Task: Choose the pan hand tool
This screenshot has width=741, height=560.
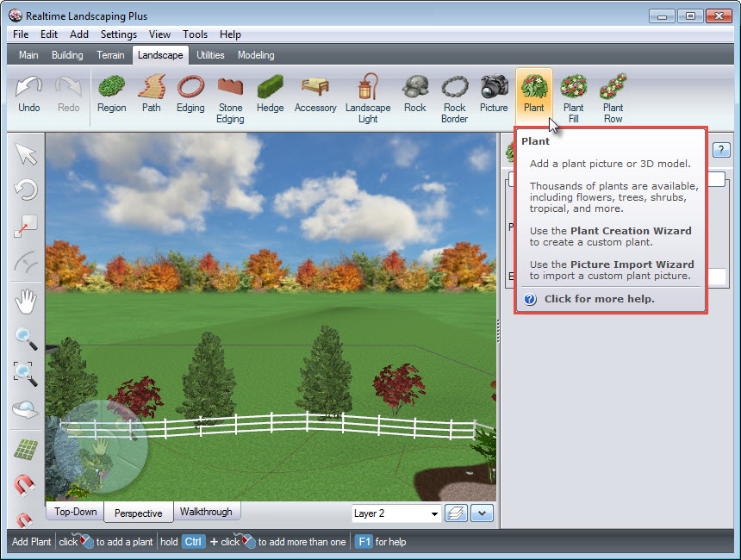Action: click(x=26, y=302)
